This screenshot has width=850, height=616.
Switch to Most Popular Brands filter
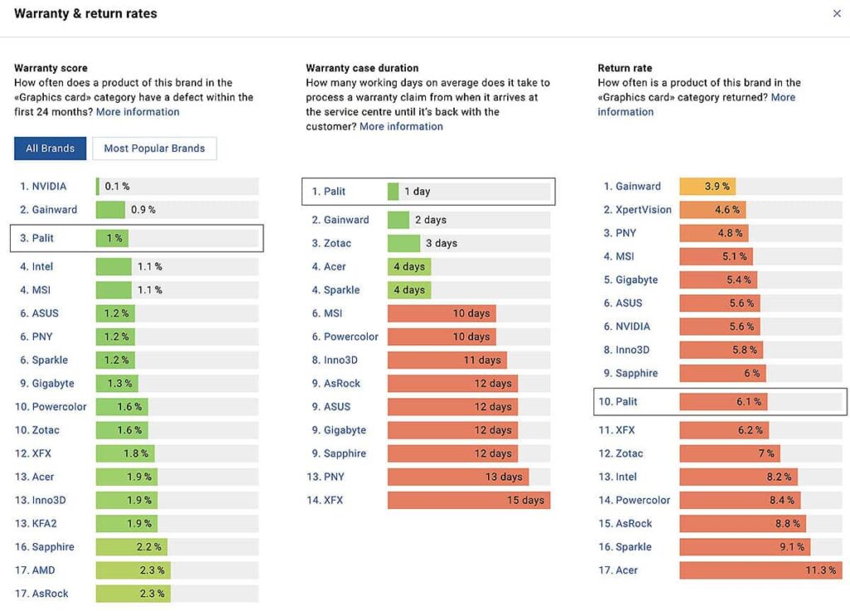(x=154, y=149)
